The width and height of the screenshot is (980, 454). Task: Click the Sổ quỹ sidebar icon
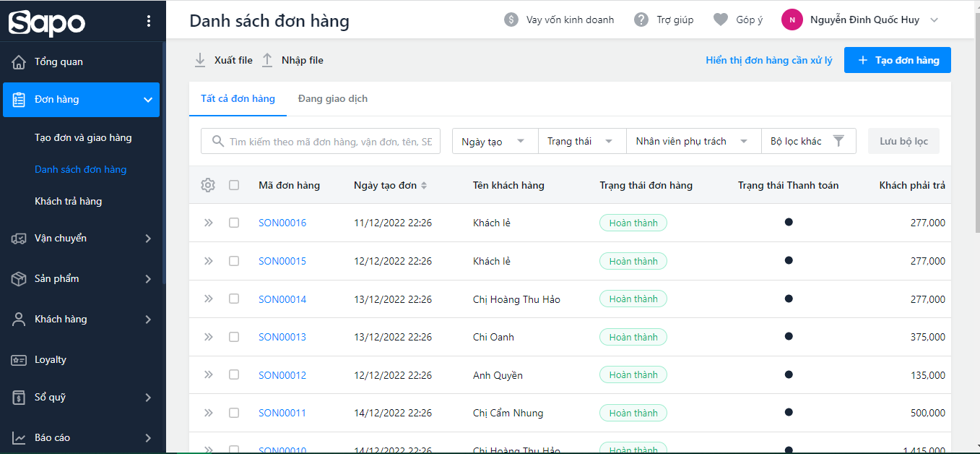coord(22,397)
